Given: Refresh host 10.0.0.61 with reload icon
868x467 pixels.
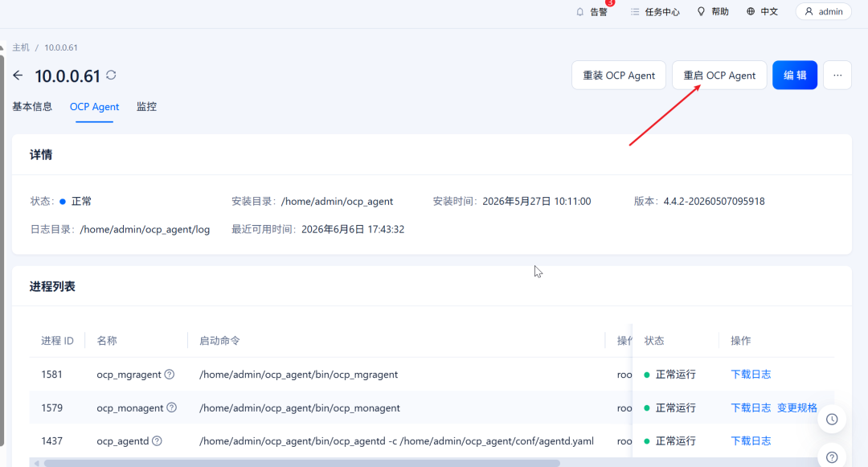Looking at the screenshot, I should tap(111, 75).
